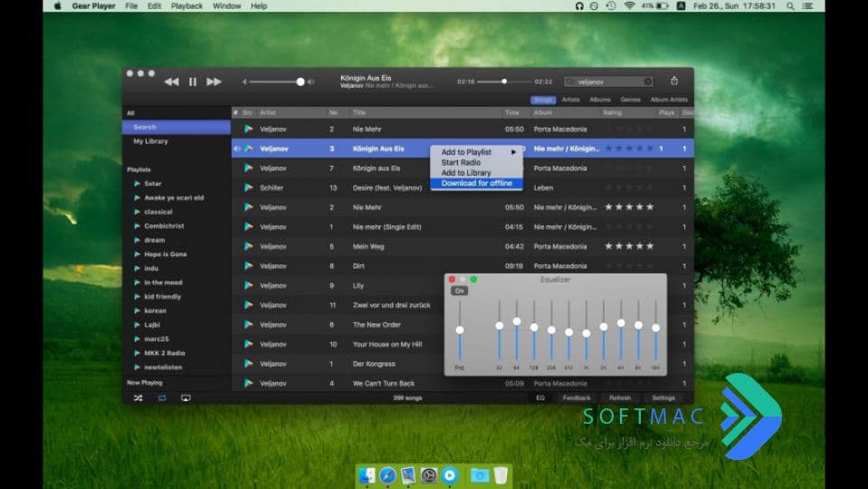Click the share icon in the toolbar
Viewport: 868px width, 489px height.
pyautogui.click(x=673, y=81)
